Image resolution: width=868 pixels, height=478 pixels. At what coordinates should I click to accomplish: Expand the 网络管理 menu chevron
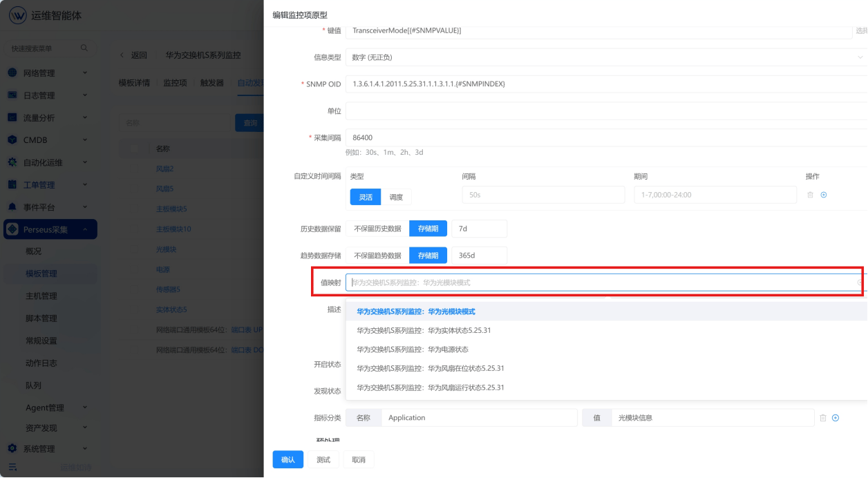[85, 73]
